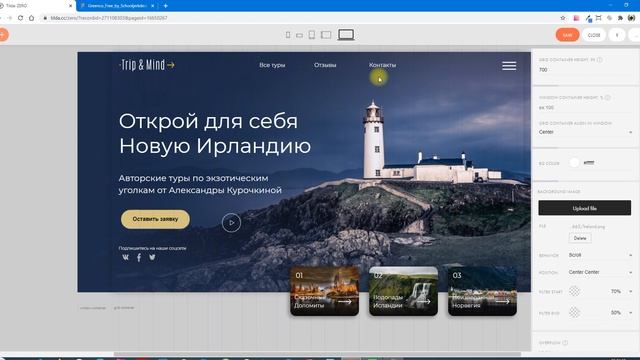Screen dimensions: 640x360
Task: Click the Facebook social icon
Action: click(x=139, y=258)
